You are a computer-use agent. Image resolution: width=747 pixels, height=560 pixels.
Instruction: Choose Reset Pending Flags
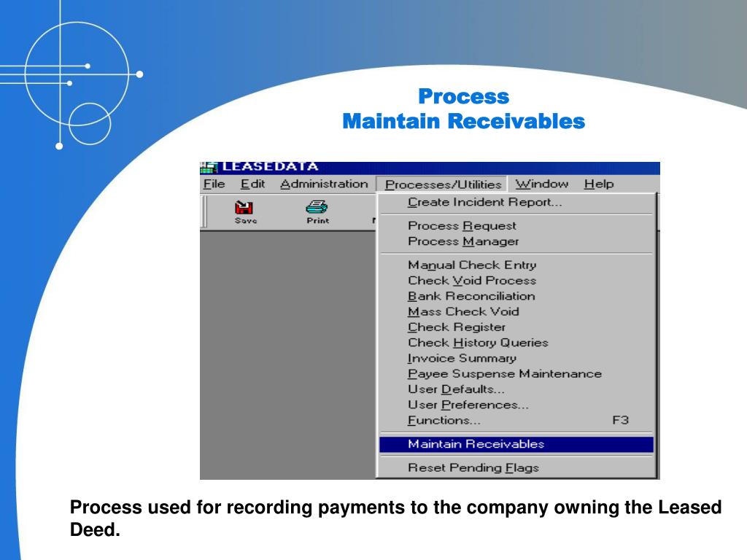[x=516, y=468]
